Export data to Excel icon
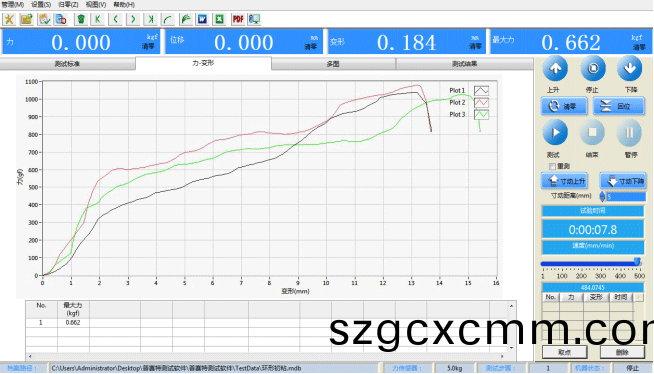The height and width of the screenshot is (374, 654). 220,19
